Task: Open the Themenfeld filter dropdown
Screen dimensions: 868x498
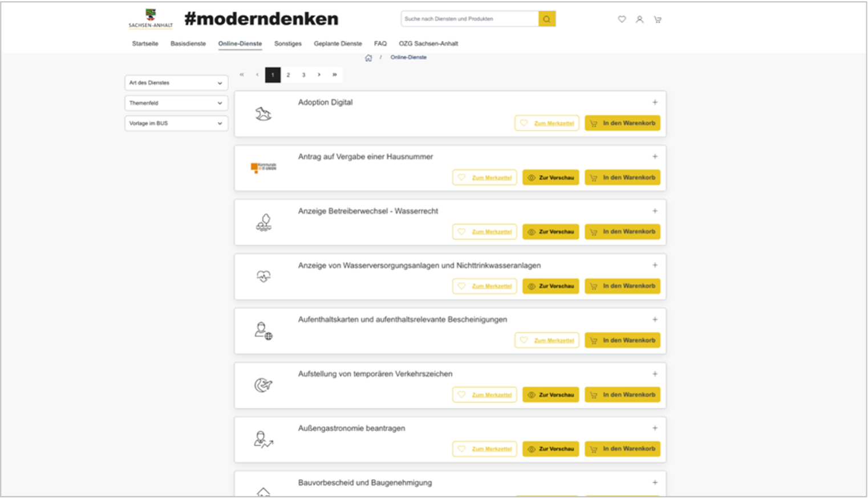Action: (176, 103)
